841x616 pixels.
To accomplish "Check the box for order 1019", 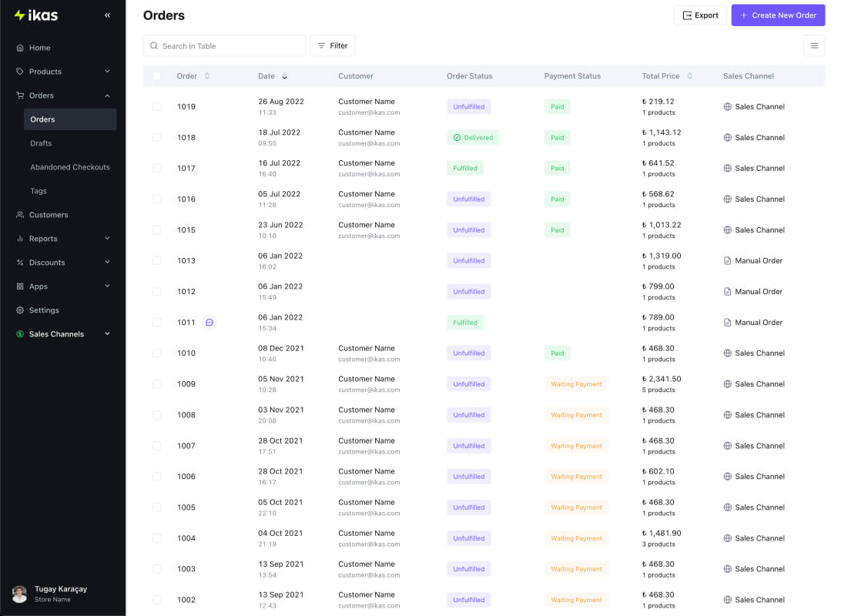I will [x=156, y=107].
